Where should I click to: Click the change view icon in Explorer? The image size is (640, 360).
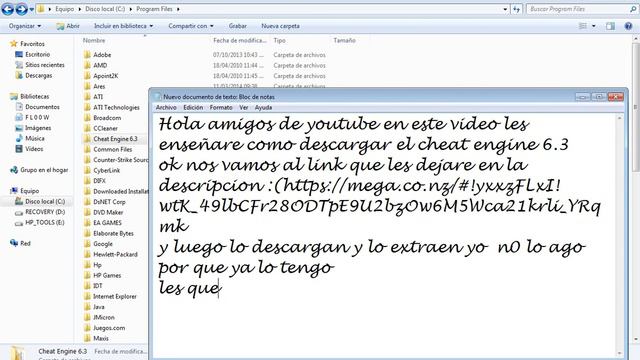[x=583, y=26]
